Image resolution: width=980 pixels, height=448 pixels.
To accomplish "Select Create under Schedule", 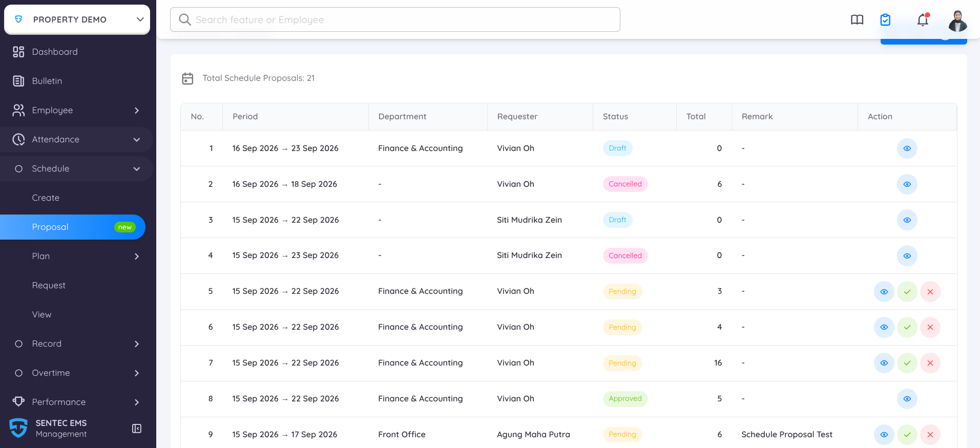I will point(46,198).
